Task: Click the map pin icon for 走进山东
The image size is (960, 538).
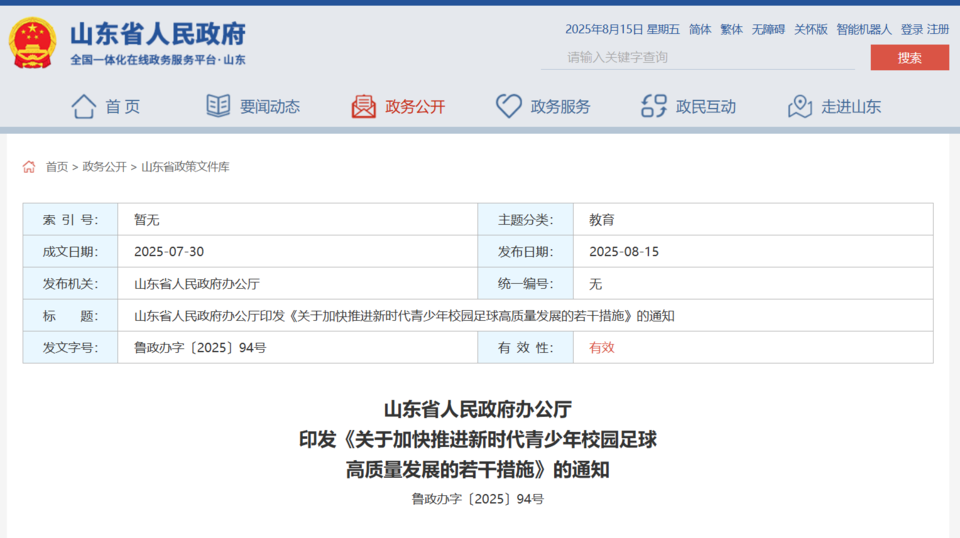Action: point(800,106)
